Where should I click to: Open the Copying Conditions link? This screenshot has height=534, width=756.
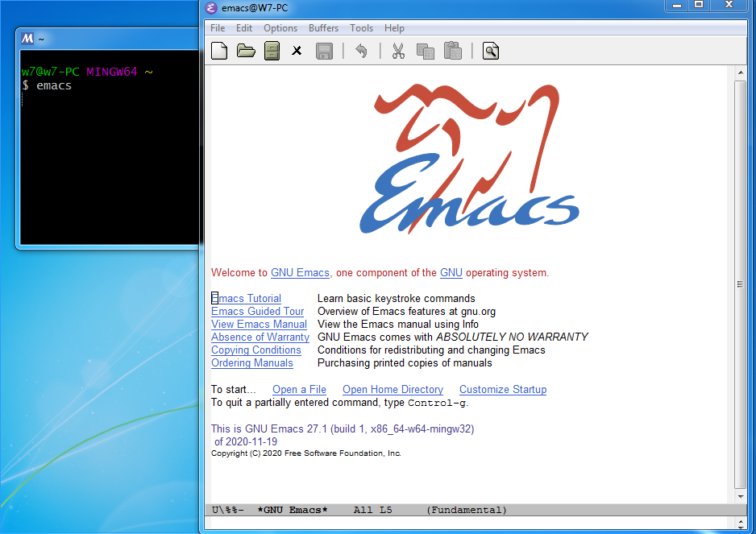pos(256,350)
